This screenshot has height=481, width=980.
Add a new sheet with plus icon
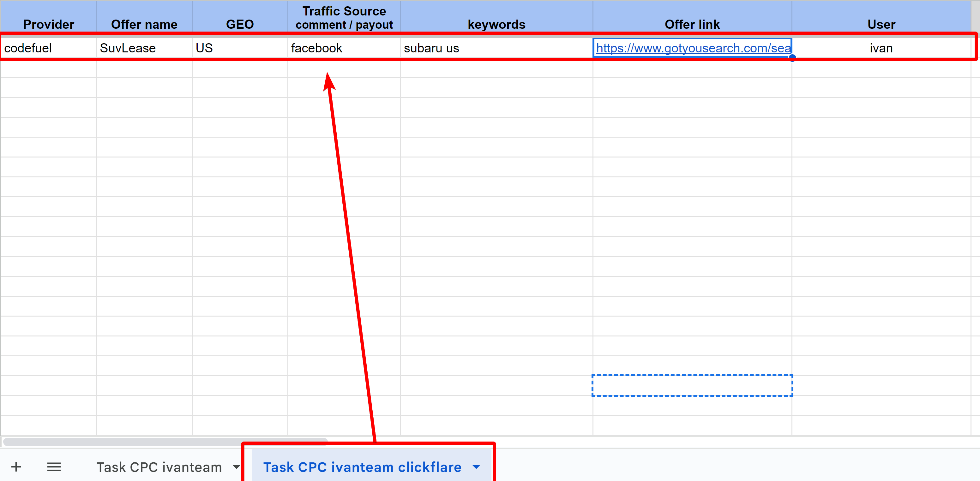point(16,466)
